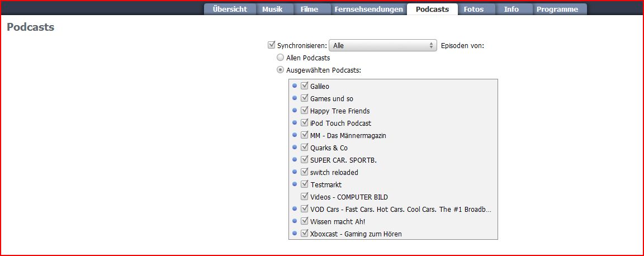
Task: Toggle the iPod Touch Podcast checkbox
Action: (x=304, y=123)
